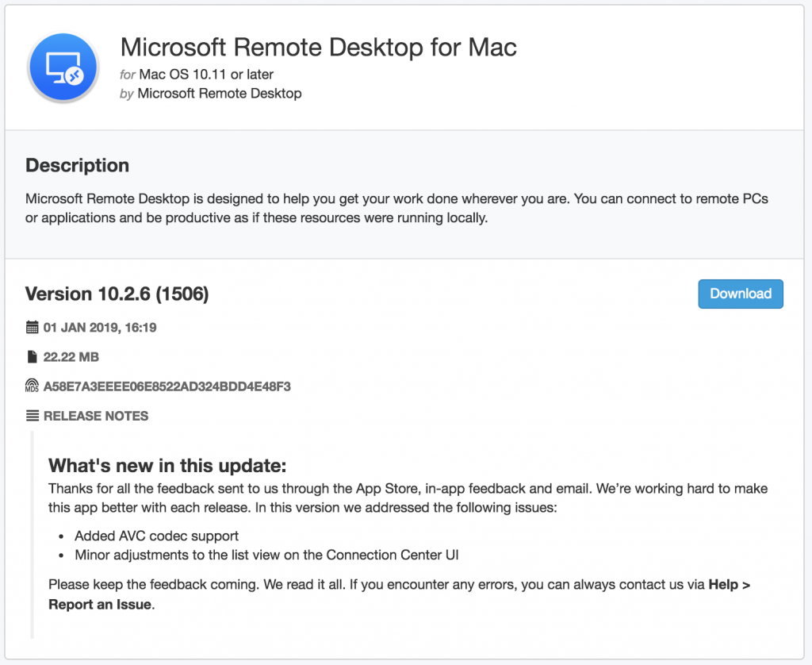Click the file size document icon
812x665 pixels.
coord(32,356)
